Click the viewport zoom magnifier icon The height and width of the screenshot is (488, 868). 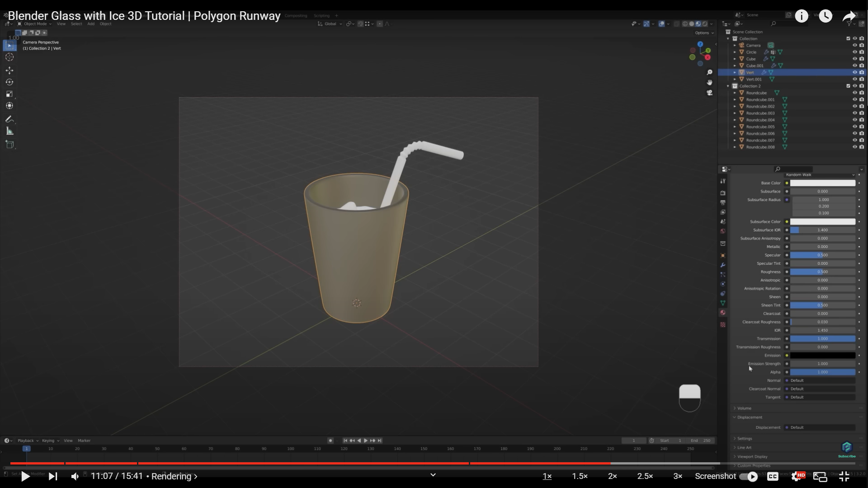tap(709, 72)
